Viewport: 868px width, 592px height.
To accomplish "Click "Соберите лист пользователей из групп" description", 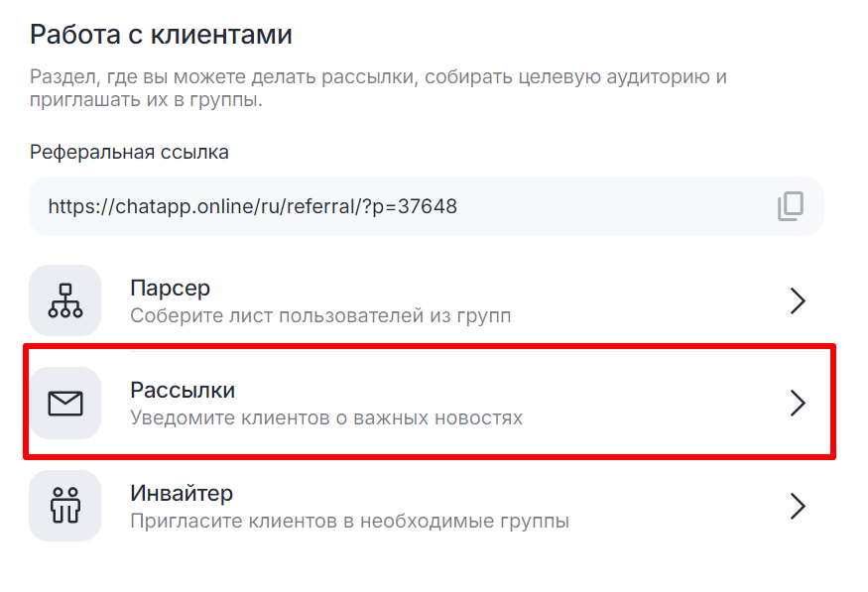I will (321, 316).
